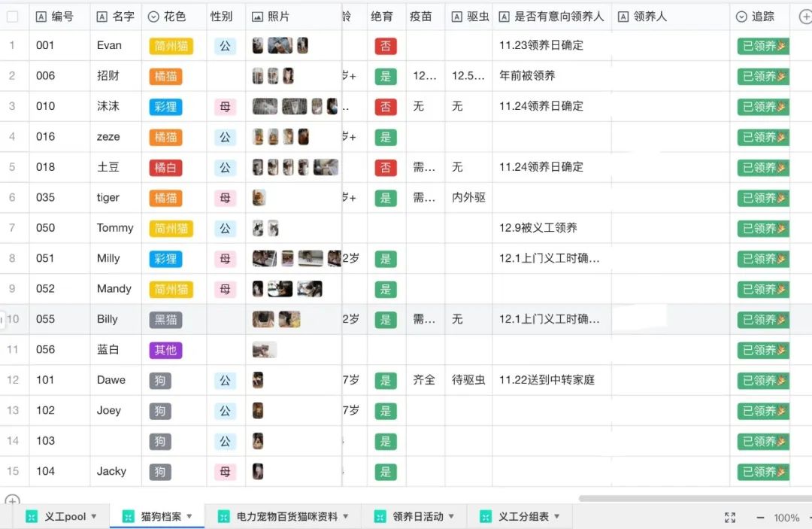This screenshot has width=812, height=529.
Task: Click the 彩狸 color tag for 沫沫
Action: (x=165, y=107)
